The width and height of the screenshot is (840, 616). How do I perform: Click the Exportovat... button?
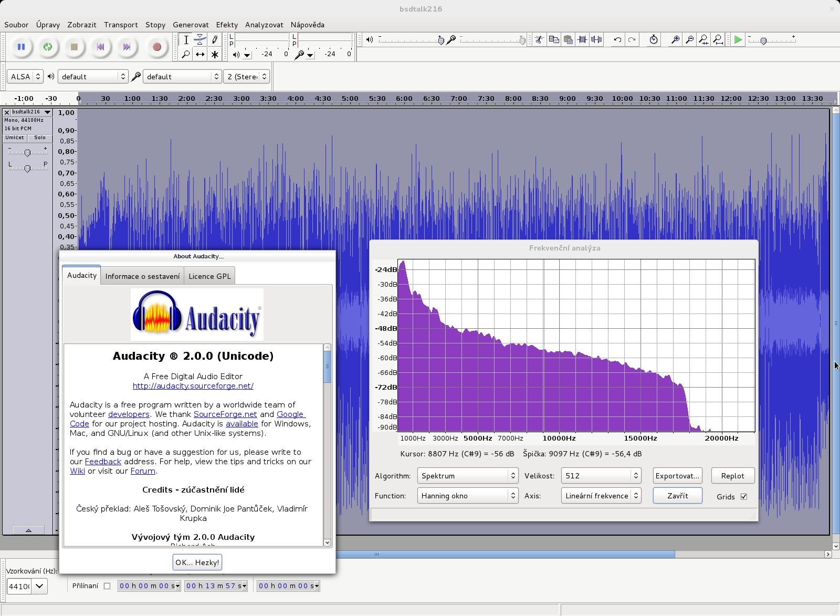click(x=677, y=476)
